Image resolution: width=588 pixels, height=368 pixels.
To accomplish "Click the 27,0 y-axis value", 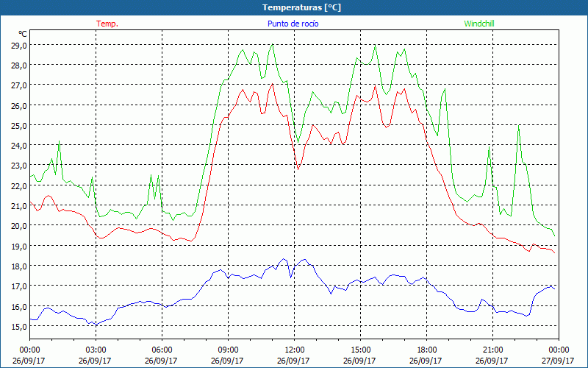I will [x=18, y=85].
